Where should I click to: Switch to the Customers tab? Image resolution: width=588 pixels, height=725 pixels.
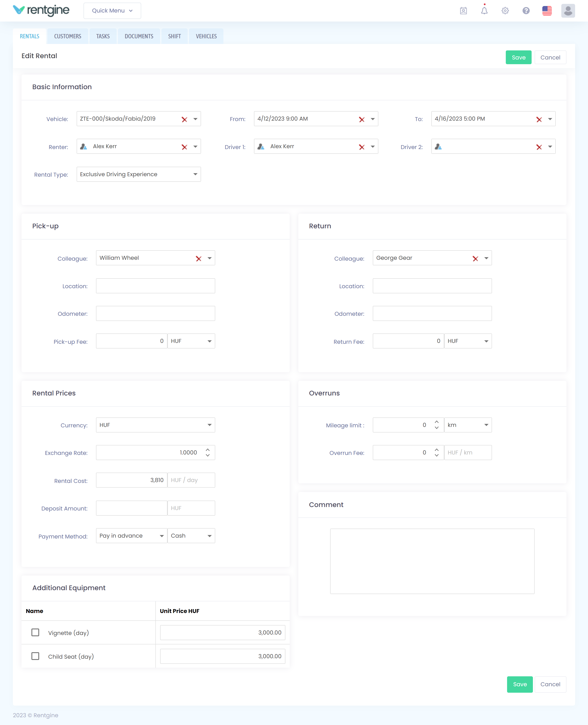(x=67, y=36)
